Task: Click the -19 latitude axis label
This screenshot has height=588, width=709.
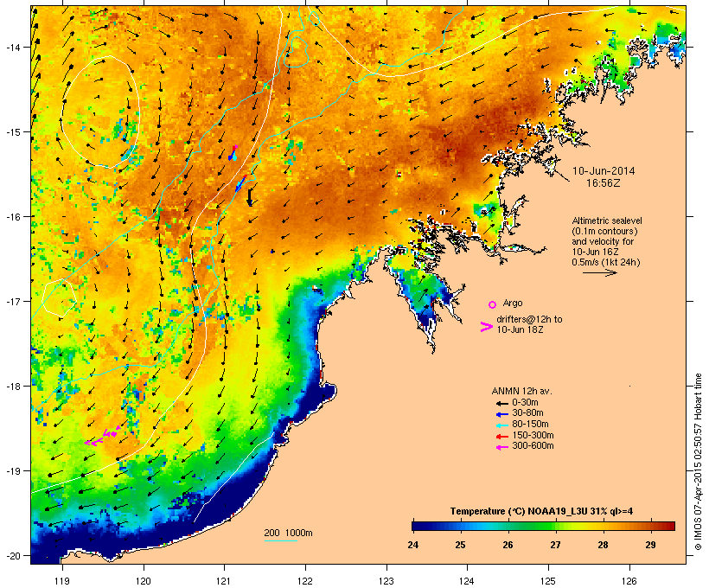Action: pos(13,471)
